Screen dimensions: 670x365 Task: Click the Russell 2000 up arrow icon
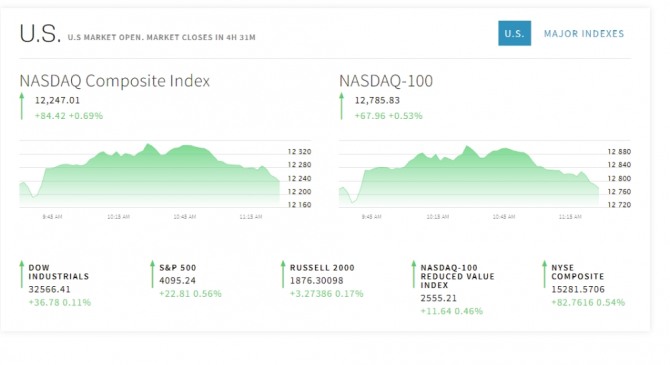click(x=283, y=274)
